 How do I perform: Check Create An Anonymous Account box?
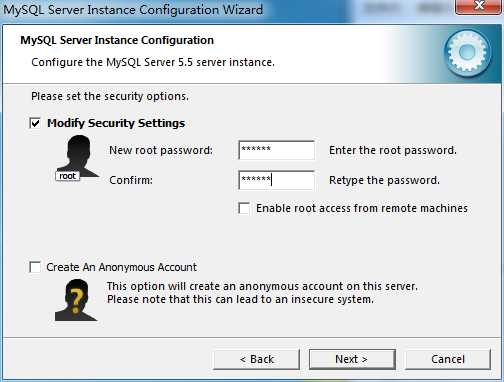(x=35, y=267)
